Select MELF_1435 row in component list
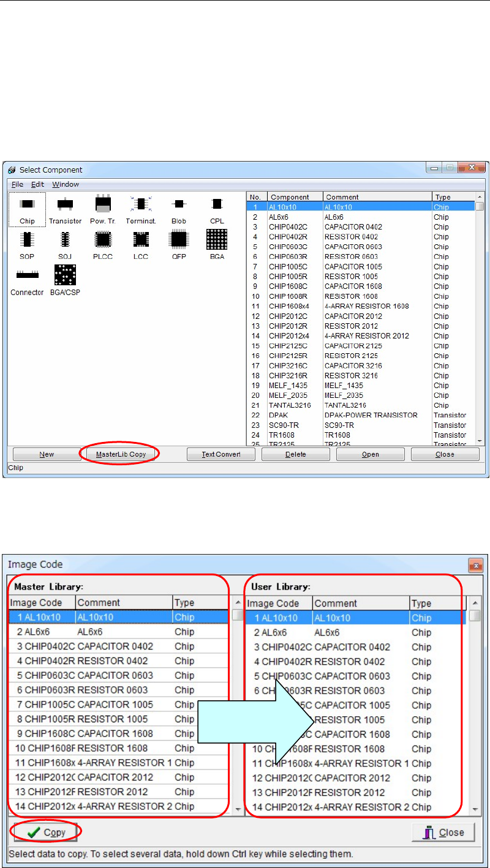490x868 pixels. [361, 385]
